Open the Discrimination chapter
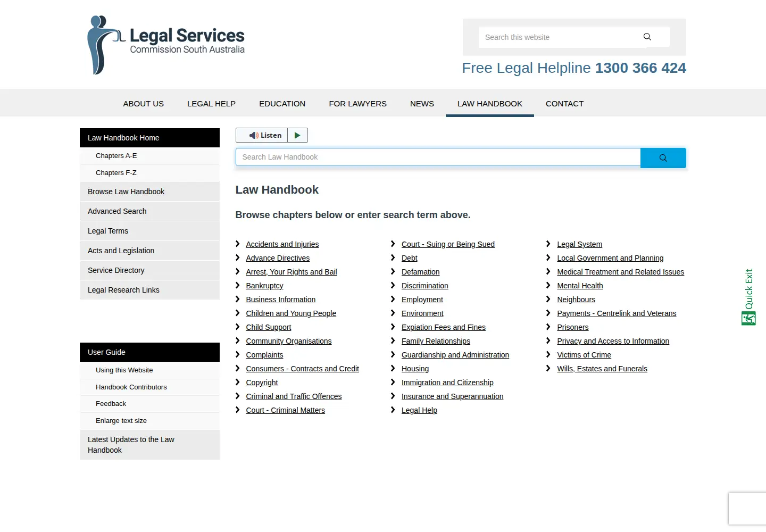The width and height of the screenshot is (766, 532). click(425, 286)
